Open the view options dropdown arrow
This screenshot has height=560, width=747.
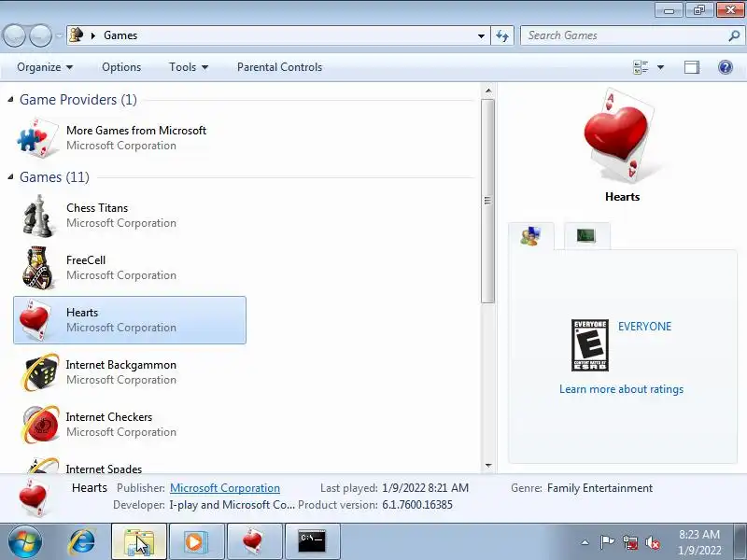point(661,67)
